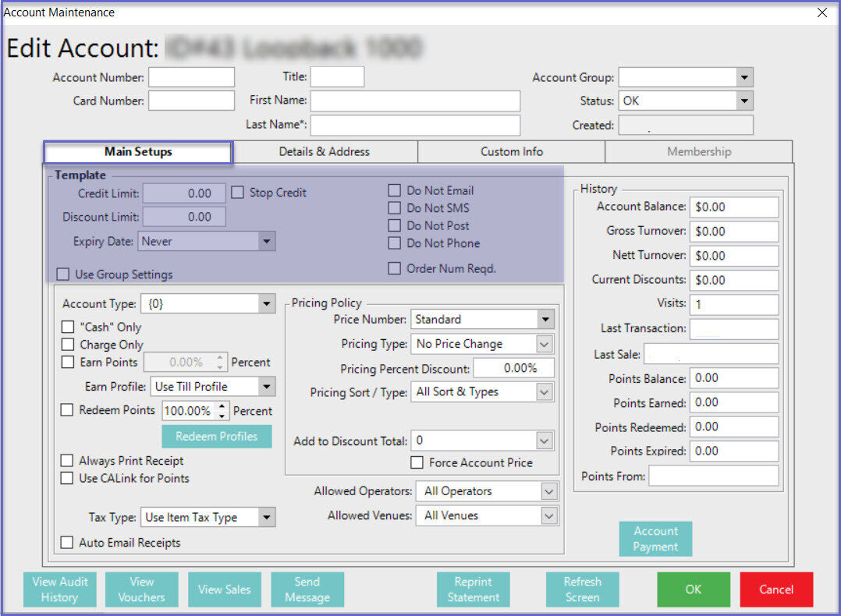Enable the Stop Credit checkbox
The height and width of the screenshot is (616, 841).
(238, 193)
